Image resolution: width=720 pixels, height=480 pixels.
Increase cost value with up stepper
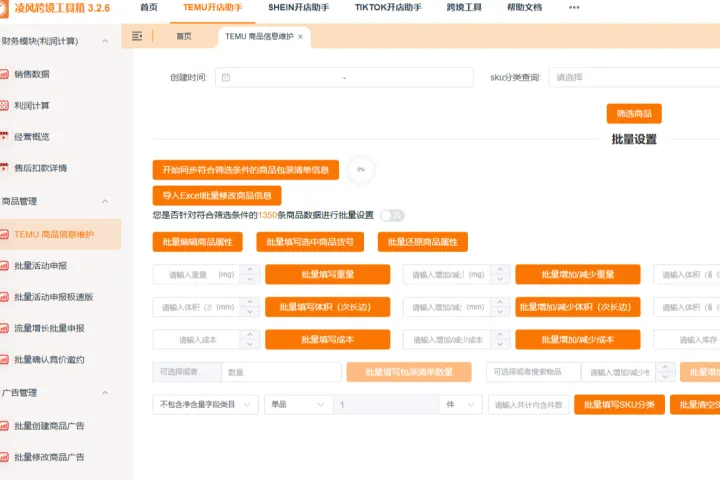(x=250, y=334)
